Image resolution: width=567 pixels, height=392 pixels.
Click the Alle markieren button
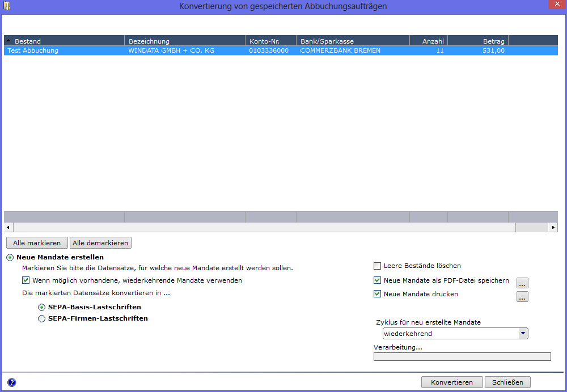click(x=37, y=243)
